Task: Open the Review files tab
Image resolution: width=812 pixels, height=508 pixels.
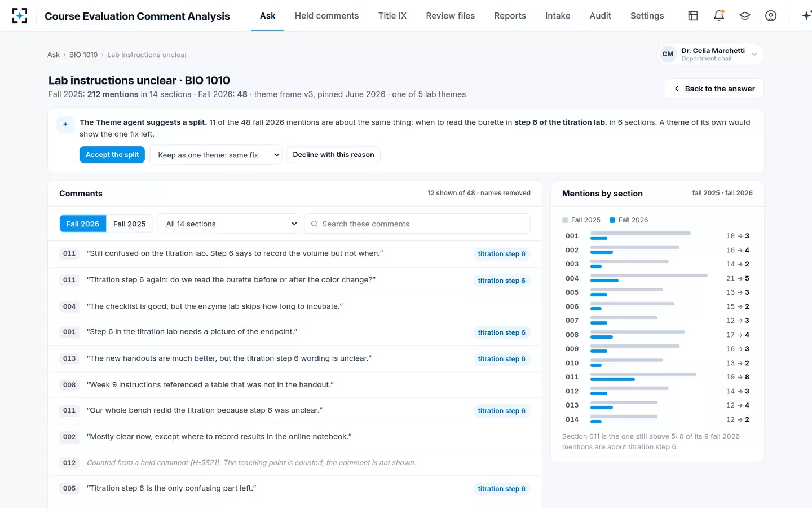Action: tap(451, 16)
